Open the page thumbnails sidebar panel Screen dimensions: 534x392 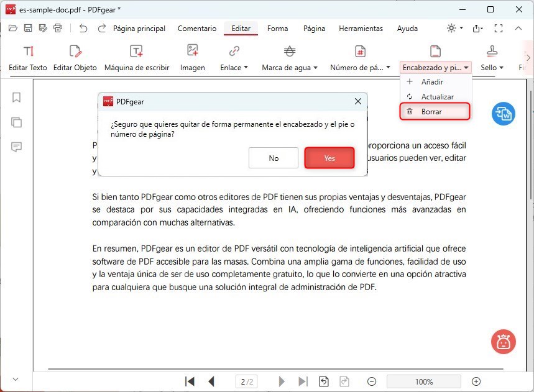pos(16,122)
